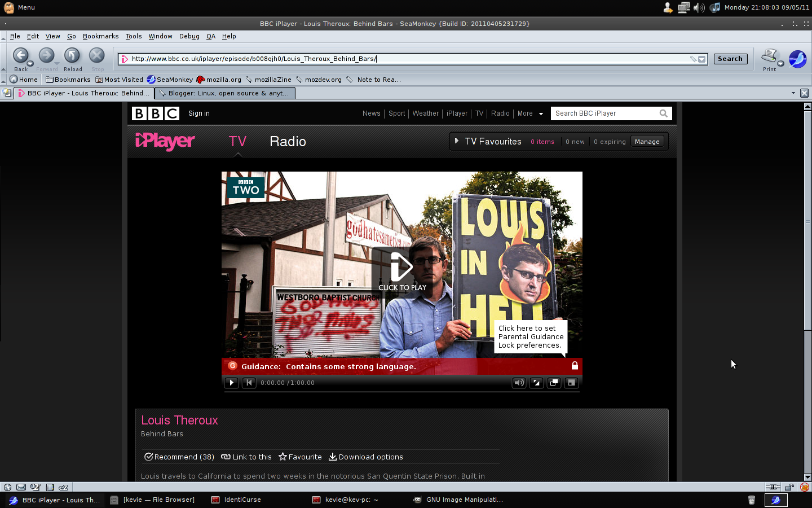Click the full-screen player icon

[536, 383]
